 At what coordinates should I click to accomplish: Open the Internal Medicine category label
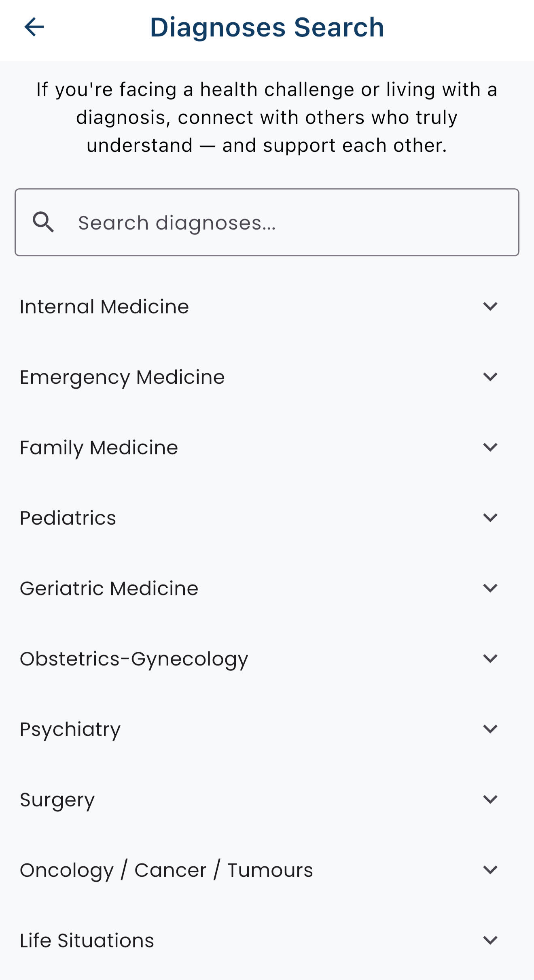point(104,307)
